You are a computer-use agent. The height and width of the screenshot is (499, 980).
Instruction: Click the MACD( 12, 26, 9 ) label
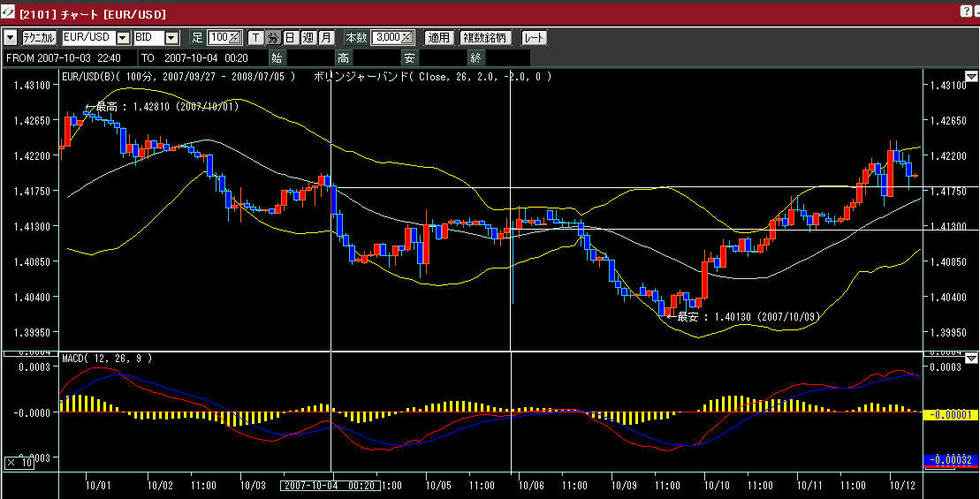tap(106, 359)
